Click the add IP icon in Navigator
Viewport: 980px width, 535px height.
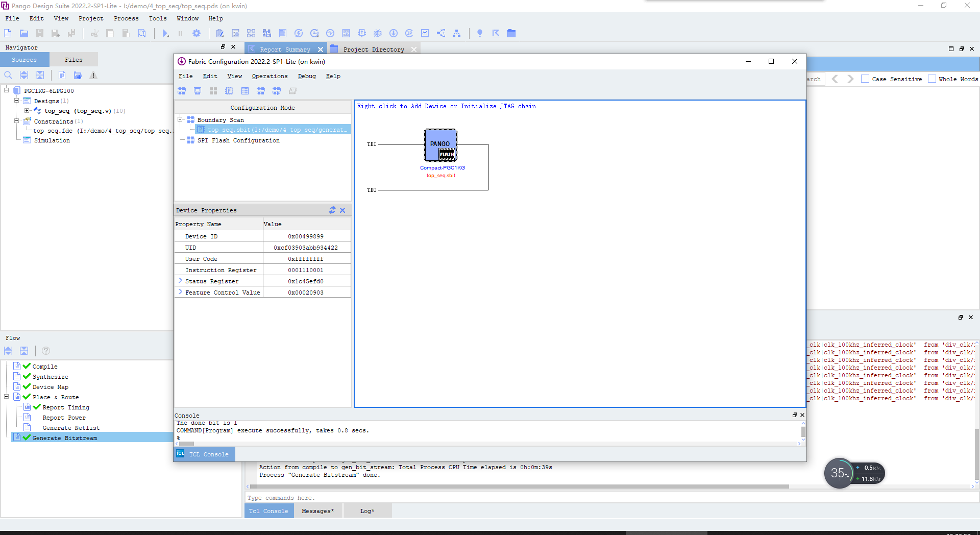(62, 75)
